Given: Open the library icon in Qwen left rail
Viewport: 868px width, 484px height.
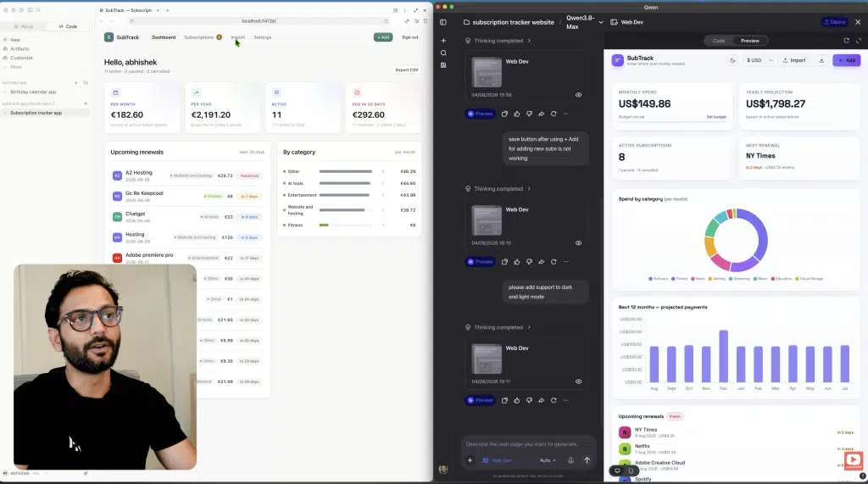Looking at the screenshot, I should (443, 65).
